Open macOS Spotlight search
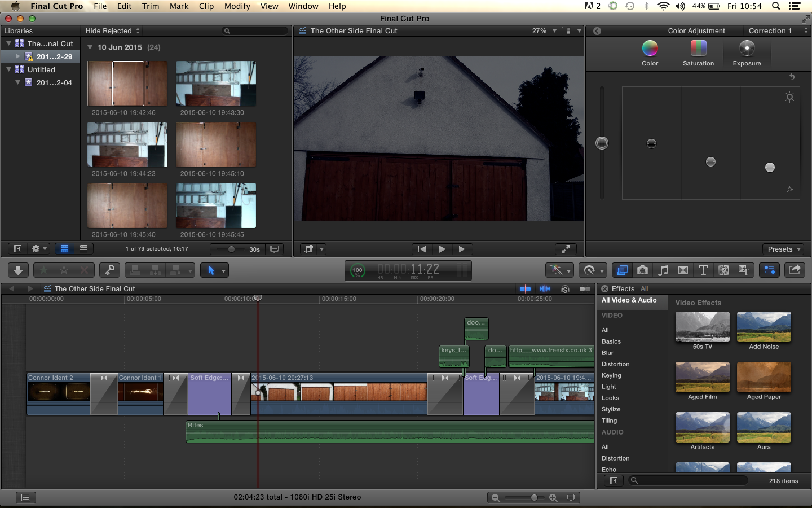The image size is (812, 508). pyautogui.click(x=776, y=6)
